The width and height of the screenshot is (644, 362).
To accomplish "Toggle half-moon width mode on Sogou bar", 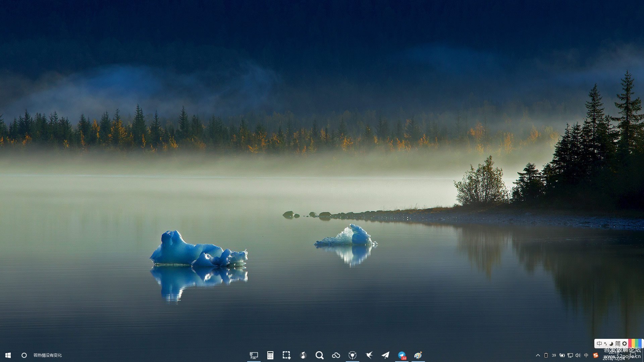I will pyautogui.click(x=611, y=344).
